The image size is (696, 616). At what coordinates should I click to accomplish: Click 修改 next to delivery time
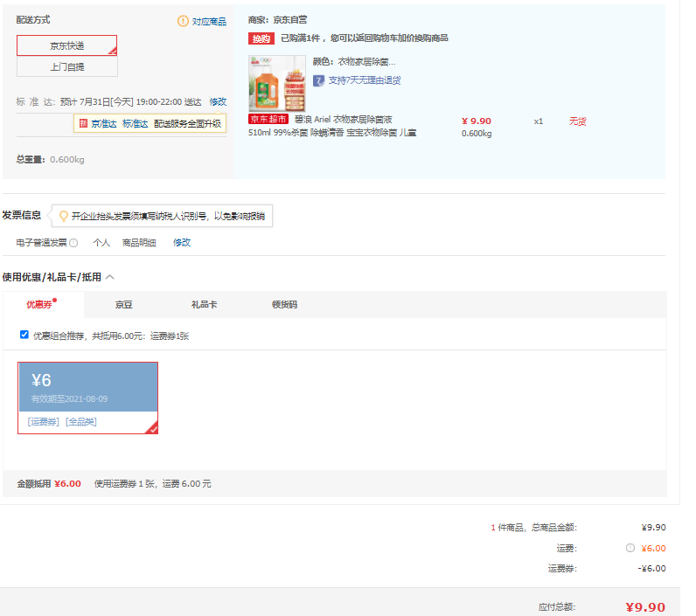218,102
